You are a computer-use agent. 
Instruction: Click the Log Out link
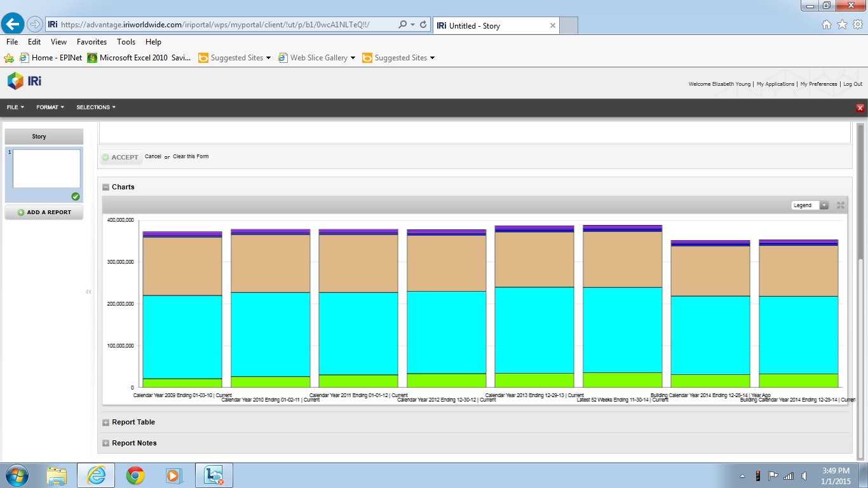point(853,84)
